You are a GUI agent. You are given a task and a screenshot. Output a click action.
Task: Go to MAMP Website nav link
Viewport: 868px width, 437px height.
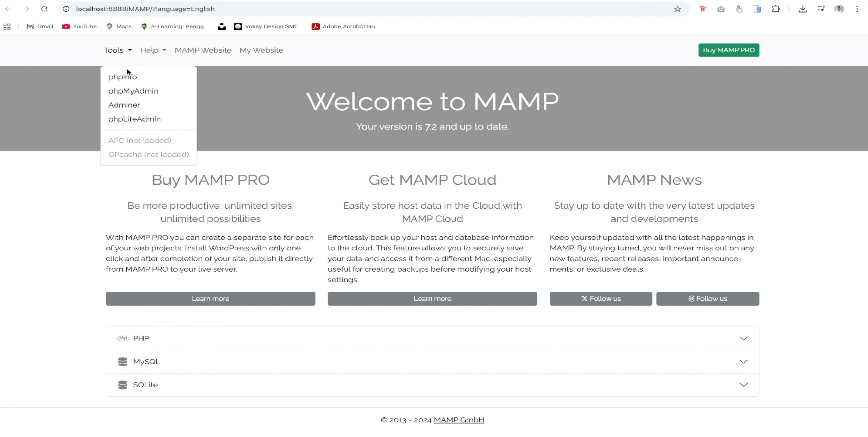click(203, 50)
